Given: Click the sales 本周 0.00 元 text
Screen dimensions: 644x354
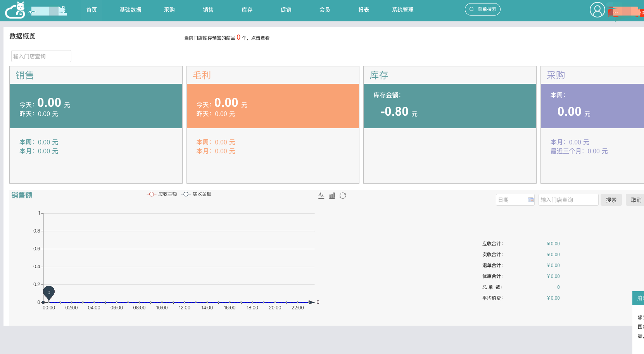Looking at the screenshot, I should coord(39,142).
